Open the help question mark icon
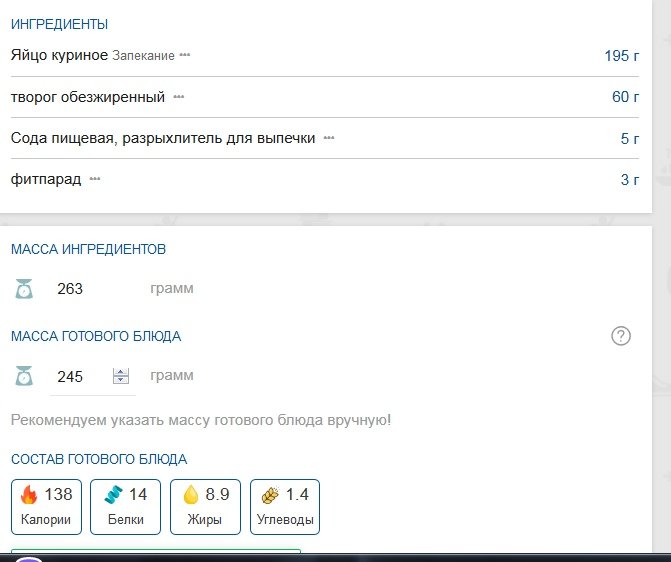This screenshot has height=562, width=671. pos(621,336)
